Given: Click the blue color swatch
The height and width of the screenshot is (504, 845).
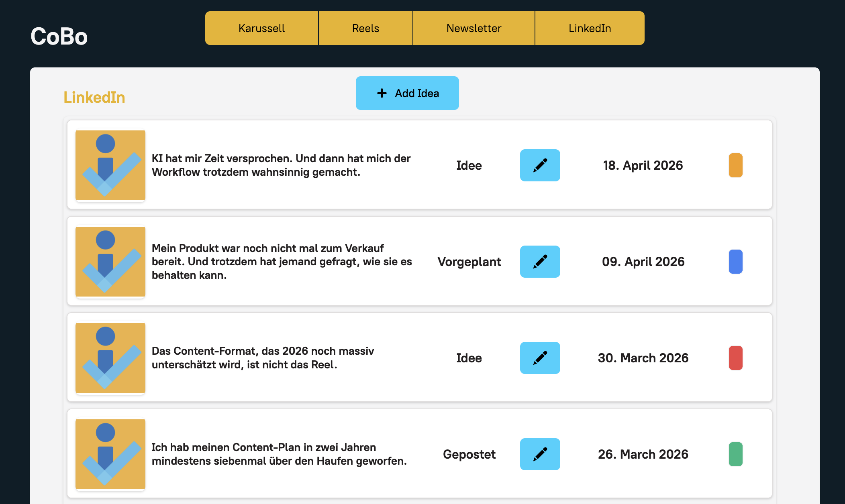Looking at the screenshot, I should (735, 262).
